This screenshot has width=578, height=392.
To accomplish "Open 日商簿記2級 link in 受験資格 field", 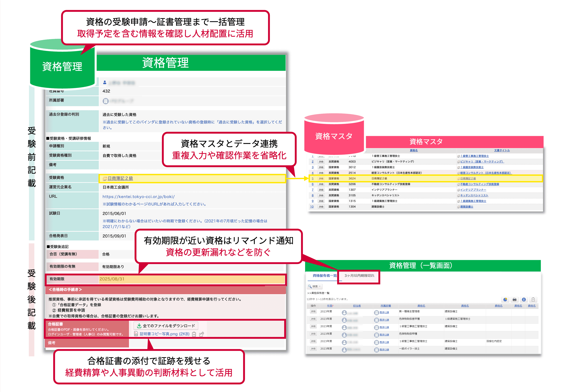I will (x=120, y=178).
